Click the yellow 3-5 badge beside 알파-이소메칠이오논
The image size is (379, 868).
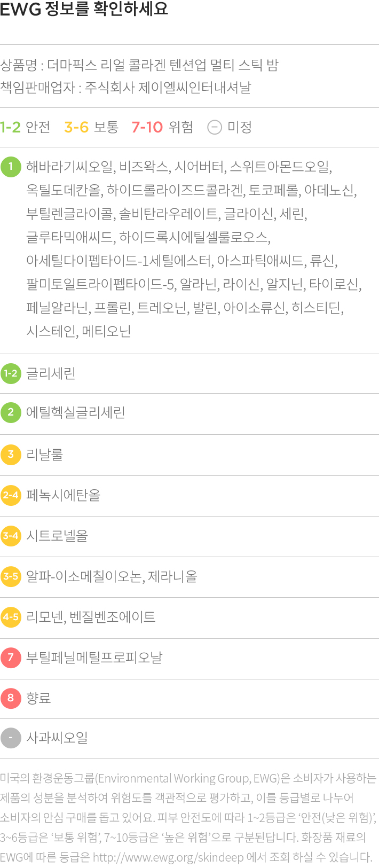pos(11,576)
